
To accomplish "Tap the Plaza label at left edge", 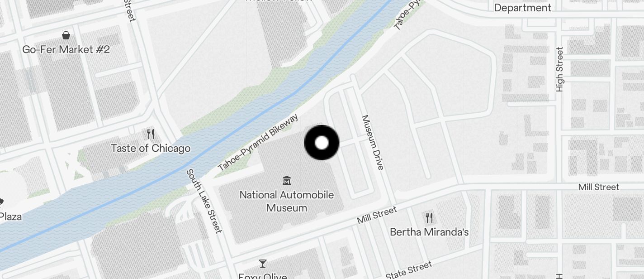I will click(x=11, y=217).
